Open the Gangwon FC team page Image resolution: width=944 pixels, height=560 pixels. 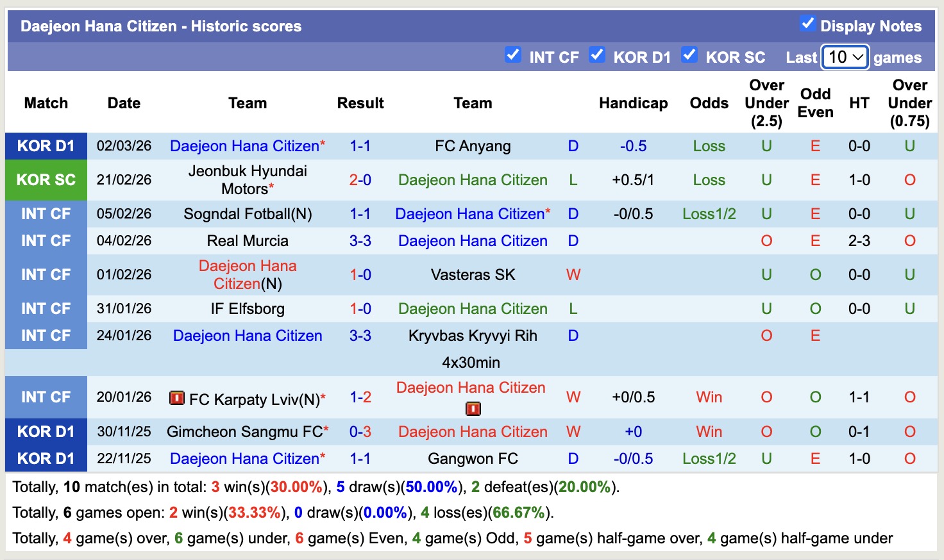click(473, 458)
